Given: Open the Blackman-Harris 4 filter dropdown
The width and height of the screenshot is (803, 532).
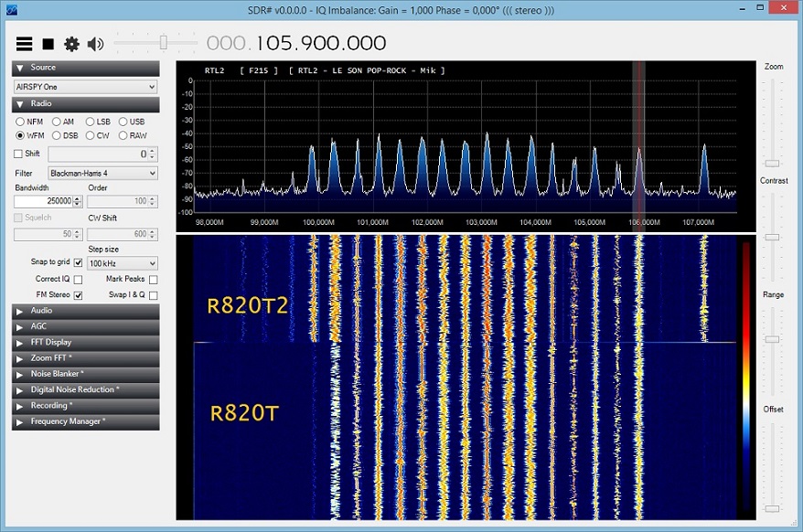Looking at the screenshot, I should (102, 174).
